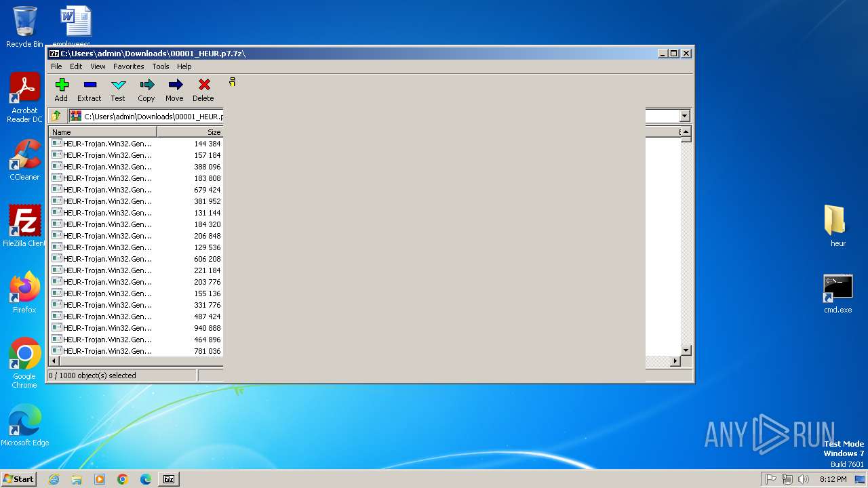Click the 7-Zip taskbar button

[169, 479]
